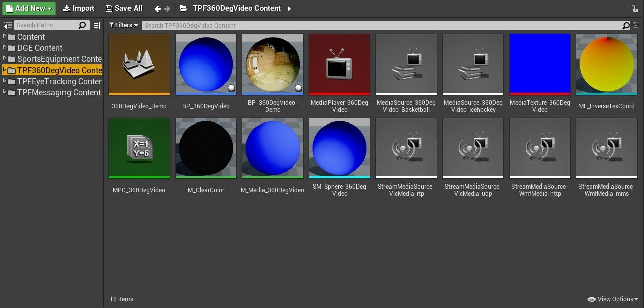Click Save All in the toolbar
The image size is (644, 308).
[124, 8]
